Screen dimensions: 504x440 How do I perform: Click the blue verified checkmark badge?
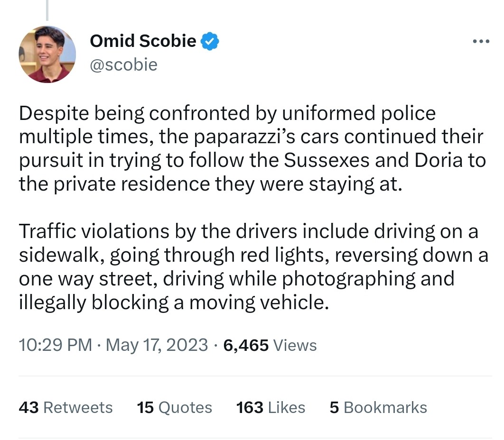[210, 41]
